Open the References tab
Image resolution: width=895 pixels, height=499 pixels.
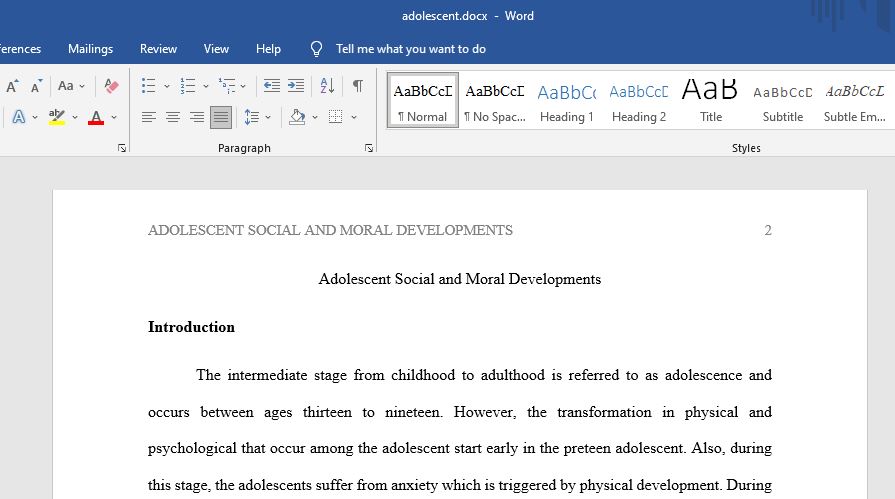[20, 49]
